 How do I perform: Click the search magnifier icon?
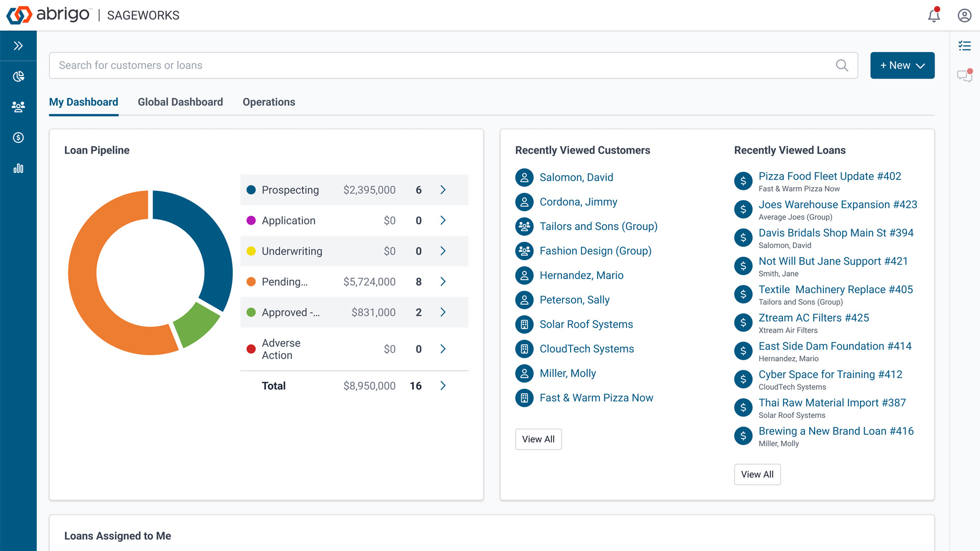click(842, 65)
